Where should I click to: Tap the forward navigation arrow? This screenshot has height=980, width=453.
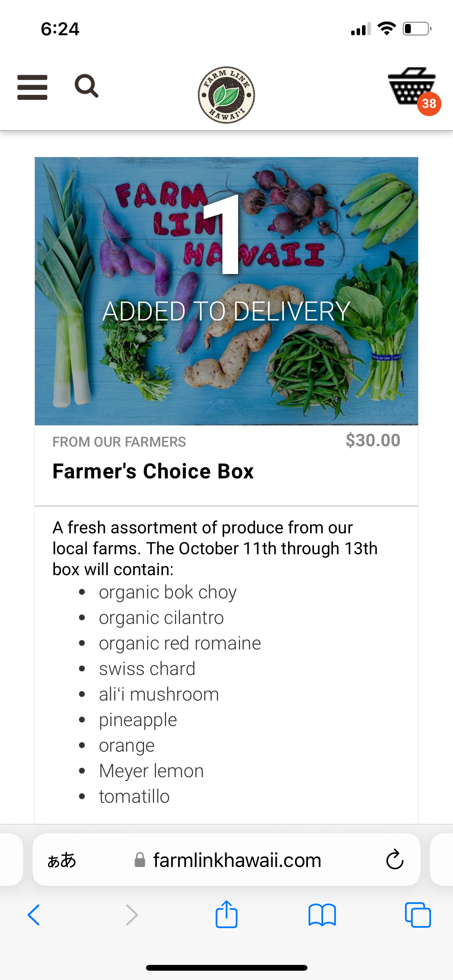(x=132, y=915)
